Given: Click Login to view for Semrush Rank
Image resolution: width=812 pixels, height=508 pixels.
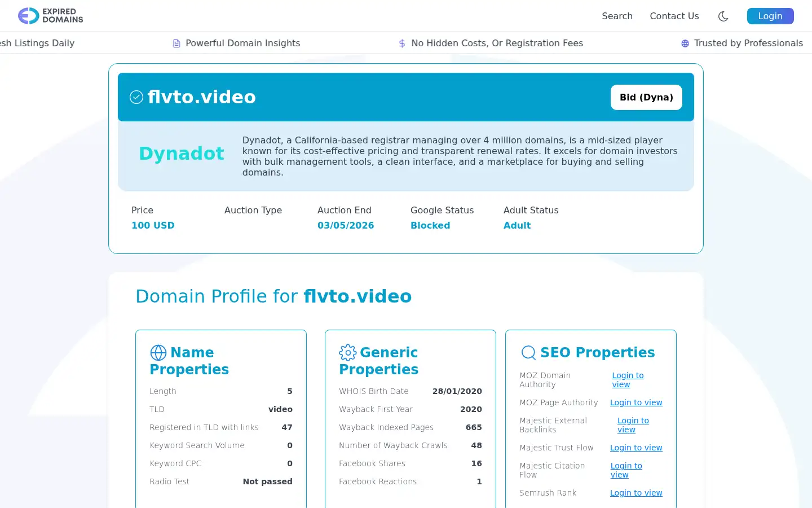Looking at the screenshot, I should click(x=636, y=493).
